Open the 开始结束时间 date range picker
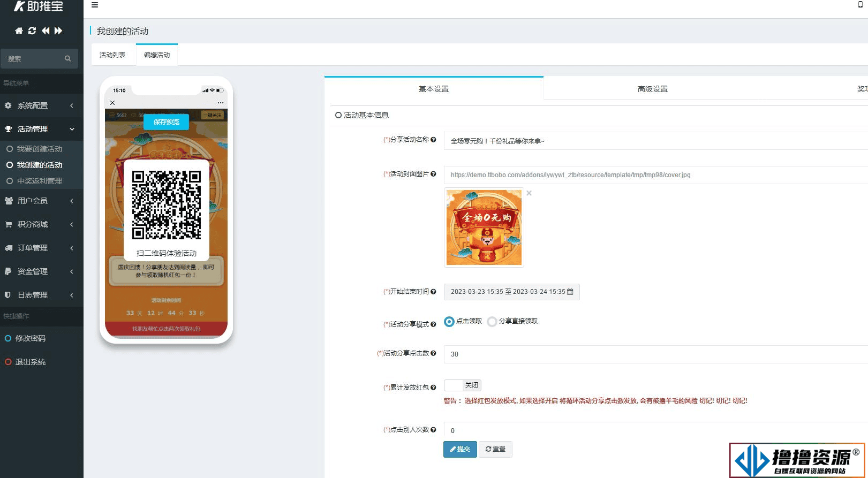 click(x=511, y=292)
